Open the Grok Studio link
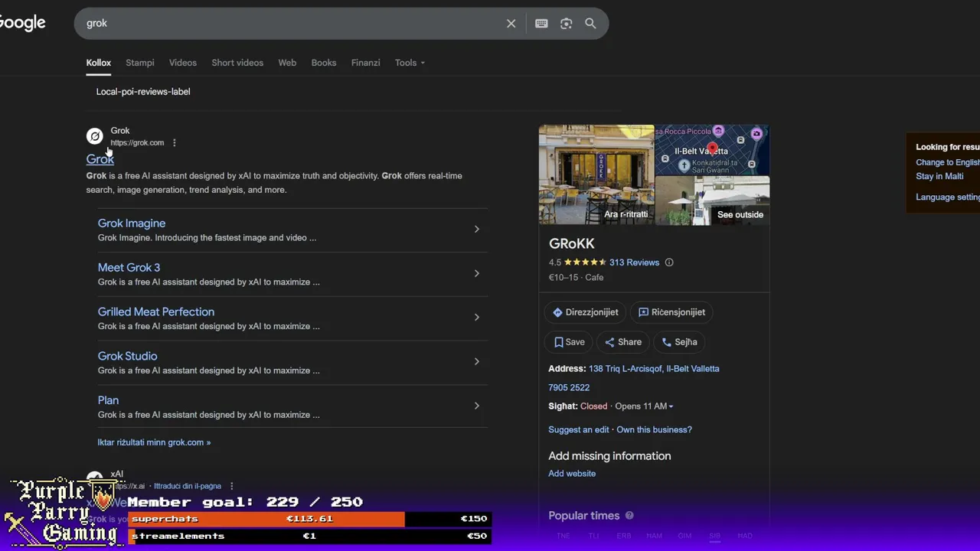 tap(127, 357)
